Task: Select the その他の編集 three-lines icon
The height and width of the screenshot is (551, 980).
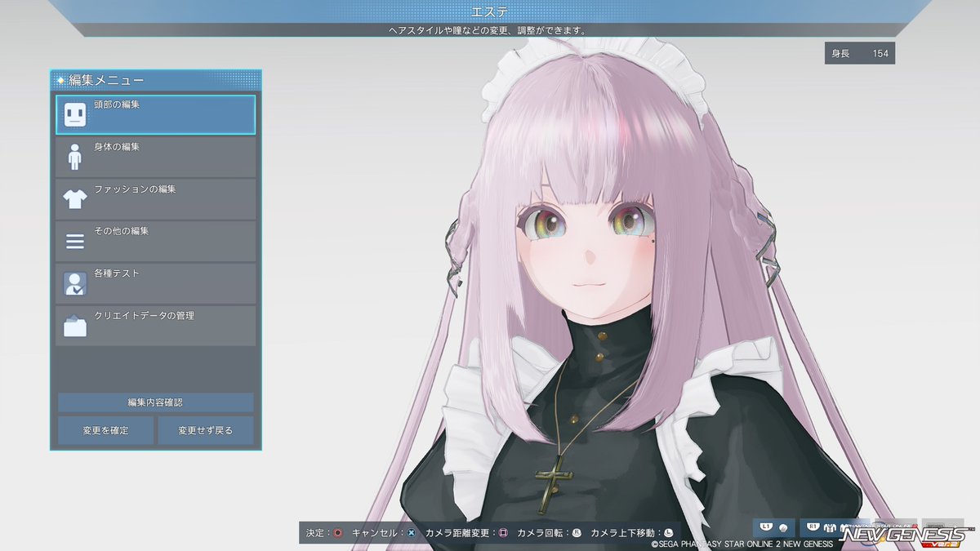Action: (75, 242)
